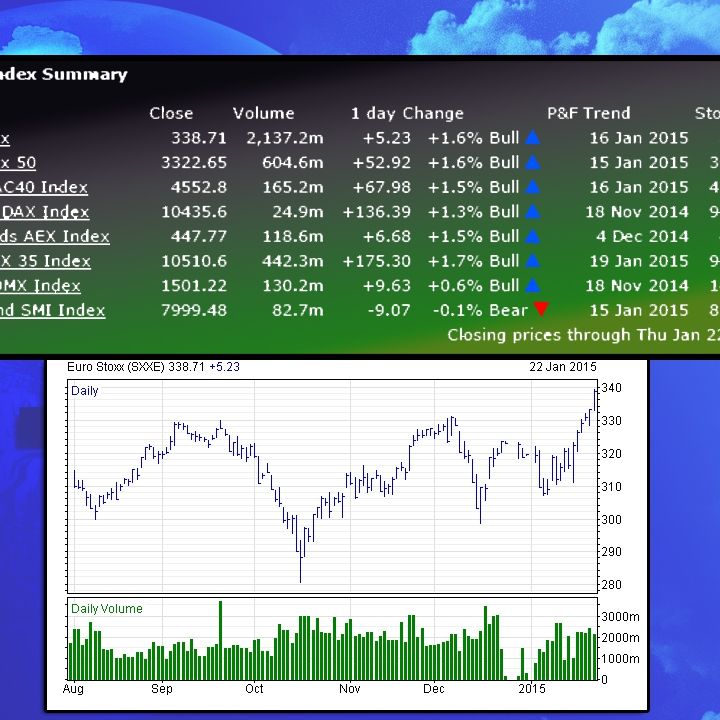Click the volume value 24.9m
Viewport: 720px width, 720px height.
pos(298,212)
